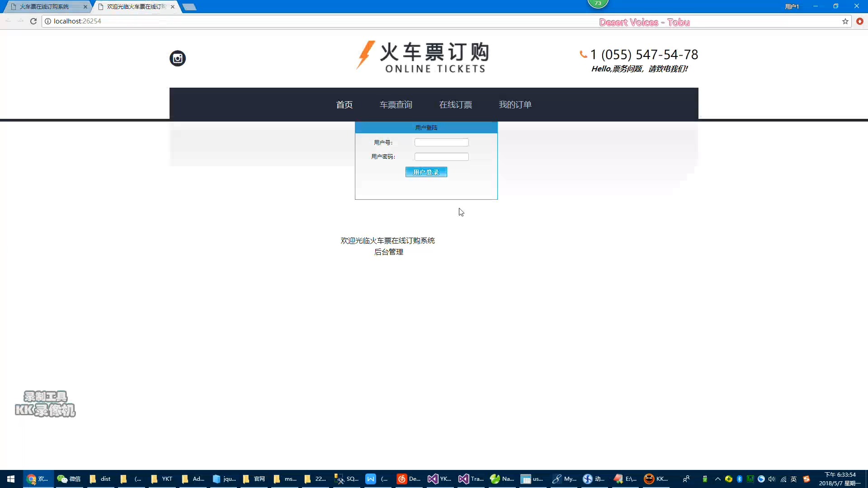Open the ms... folder from the taskbar
868x488 pixels.
coord(285,479)
